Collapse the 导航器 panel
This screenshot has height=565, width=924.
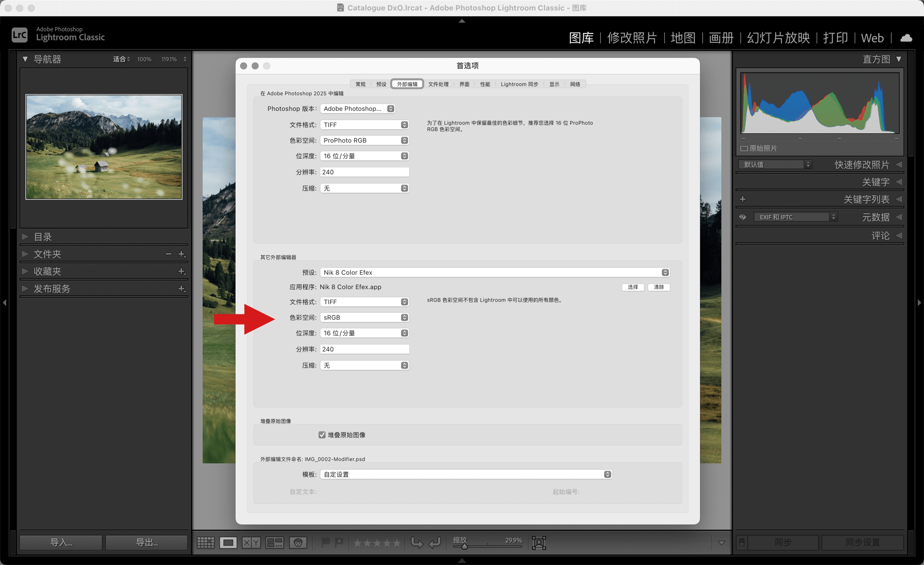(25, 59)
